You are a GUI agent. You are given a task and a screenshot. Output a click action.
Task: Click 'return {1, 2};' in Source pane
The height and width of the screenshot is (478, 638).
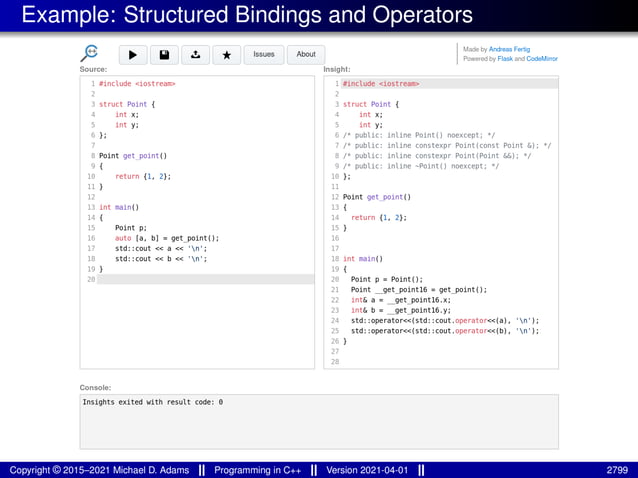(x=143, y=176)
